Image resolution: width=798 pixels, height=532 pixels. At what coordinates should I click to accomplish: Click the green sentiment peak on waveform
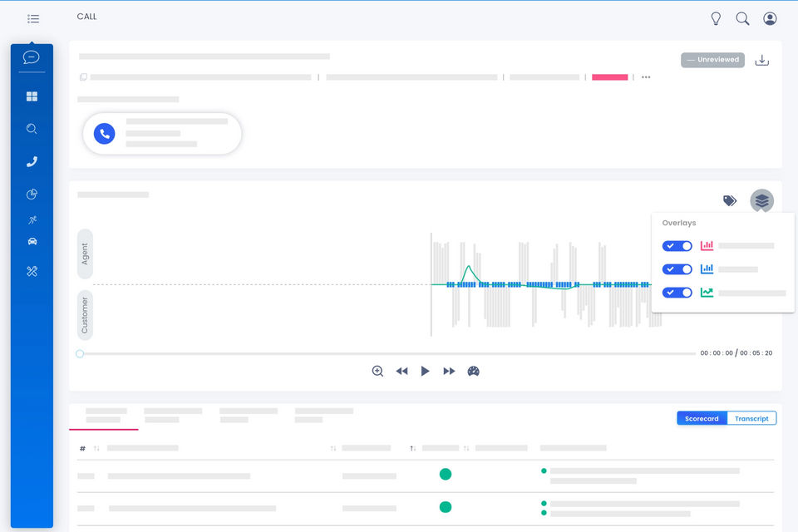[468, 268]
